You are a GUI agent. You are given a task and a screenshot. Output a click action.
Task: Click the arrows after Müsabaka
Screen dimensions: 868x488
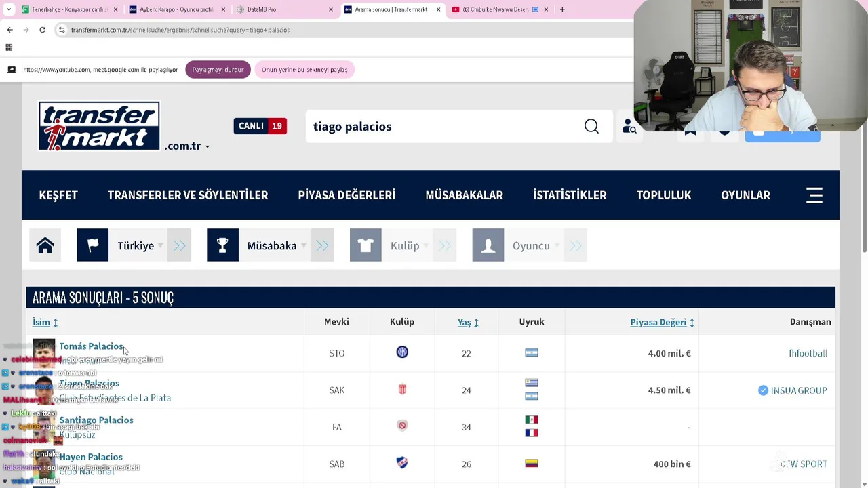[322, 245]
